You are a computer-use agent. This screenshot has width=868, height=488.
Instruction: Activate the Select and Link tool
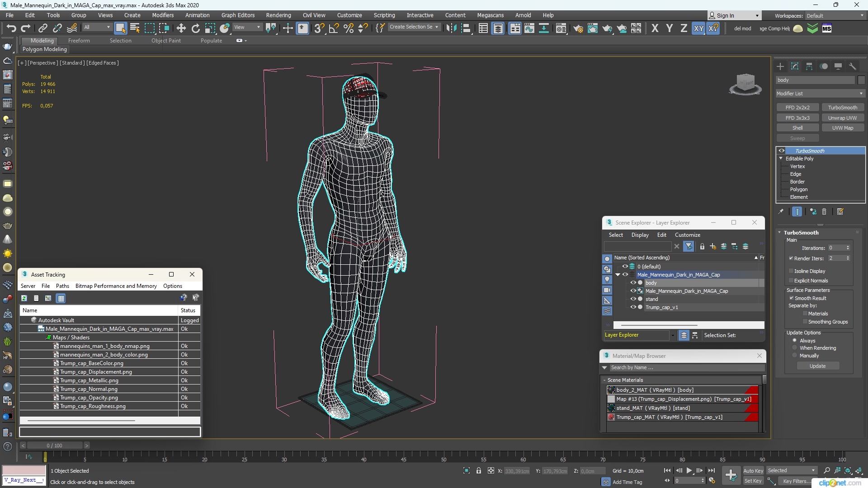(42, 28)
